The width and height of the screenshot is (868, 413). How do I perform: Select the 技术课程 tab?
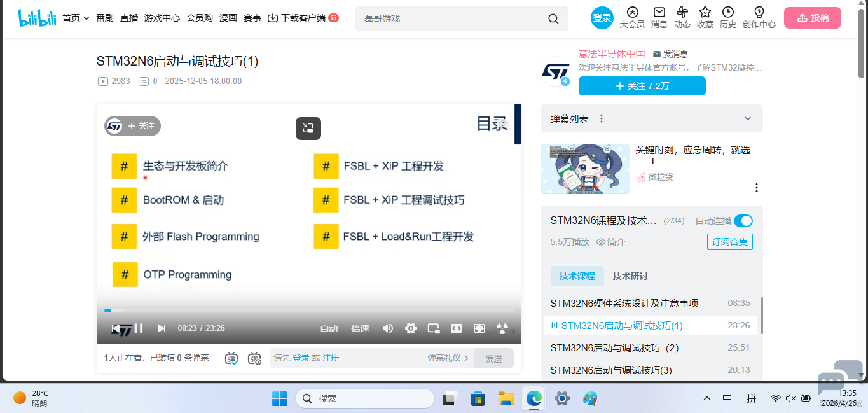[577, 276]
